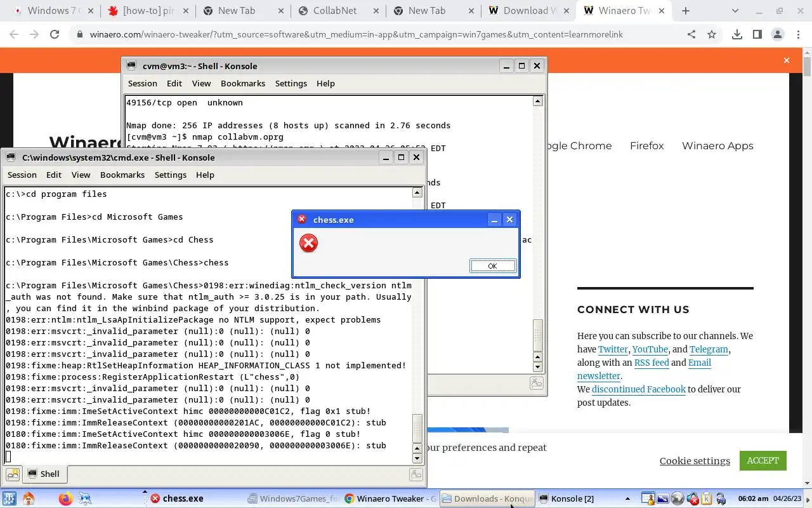Click the red error icon in chess.exe dialog

click(x=308, y=243)
